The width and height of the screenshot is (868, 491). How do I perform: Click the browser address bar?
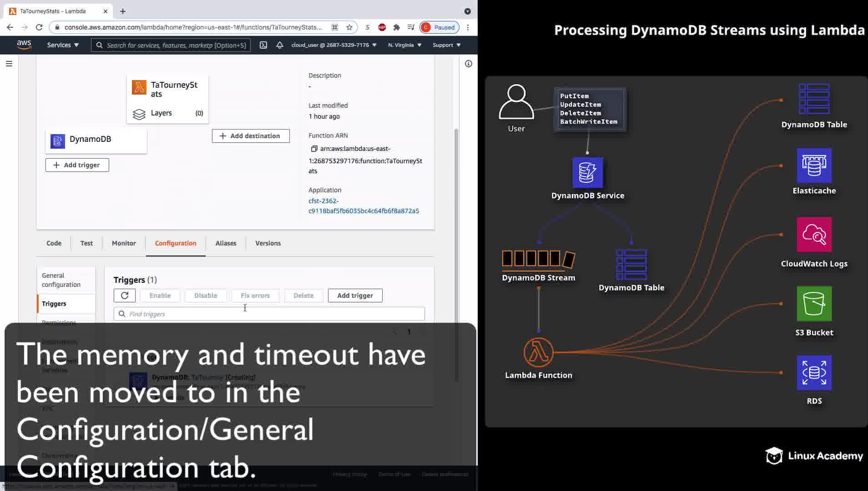(193, 27)
